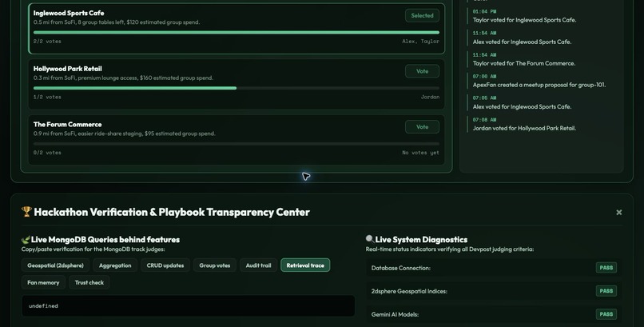644x327 pixels.
Task: Click the magnifier icon beside Live System Diagnostics
Action: pyautogui.click(x=370, y=239)
